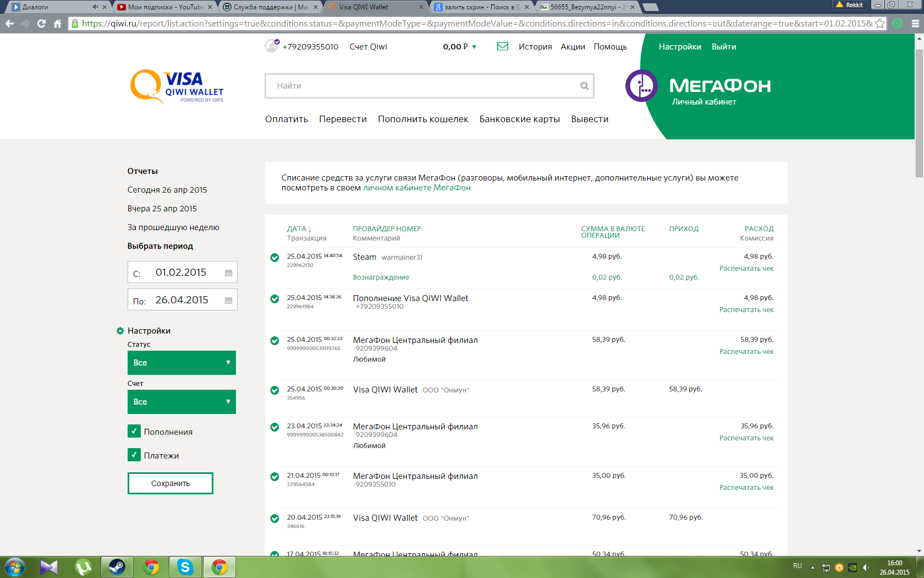Select report За прошедшую неделю

coord(173,227)
